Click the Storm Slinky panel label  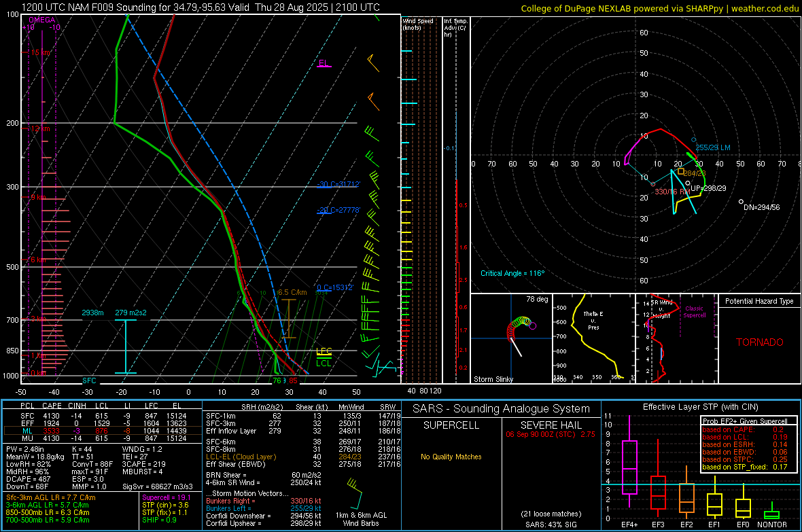[x=493, y=379]
